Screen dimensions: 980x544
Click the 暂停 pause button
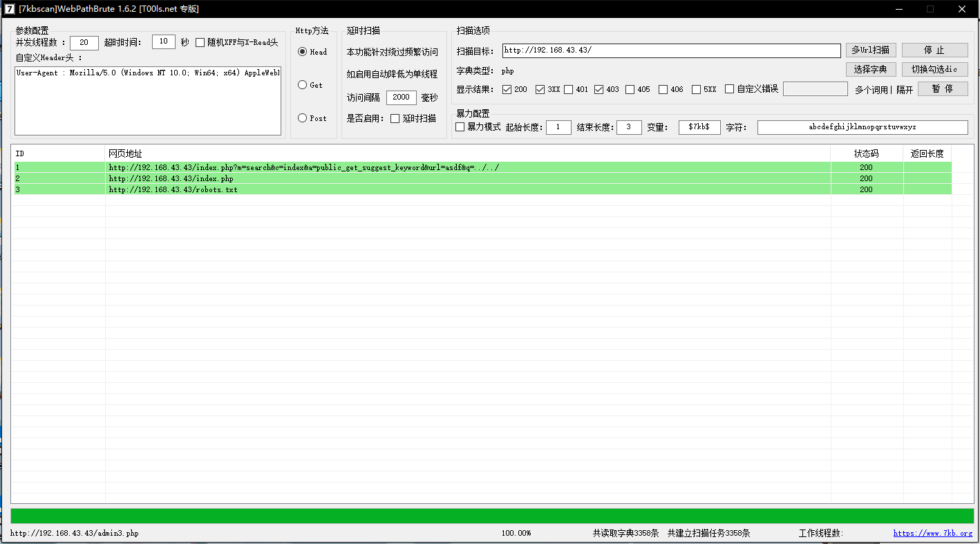click(x=943, y=89)
